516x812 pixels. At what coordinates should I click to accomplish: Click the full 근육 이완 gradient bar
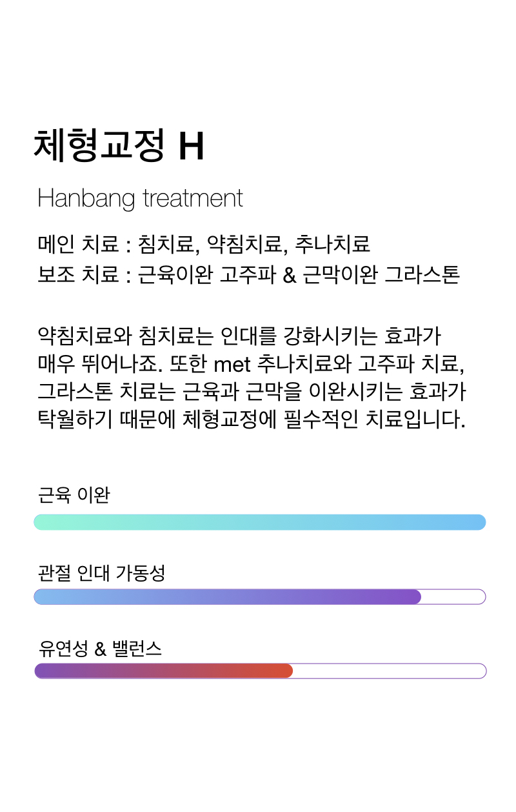259,522
